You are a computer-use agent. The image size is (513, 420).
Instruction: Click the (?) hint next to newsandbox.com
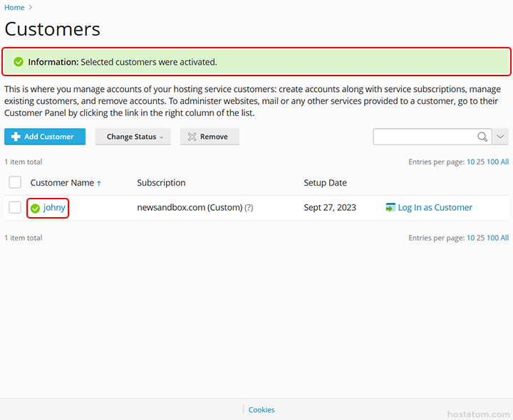point(249,208)
